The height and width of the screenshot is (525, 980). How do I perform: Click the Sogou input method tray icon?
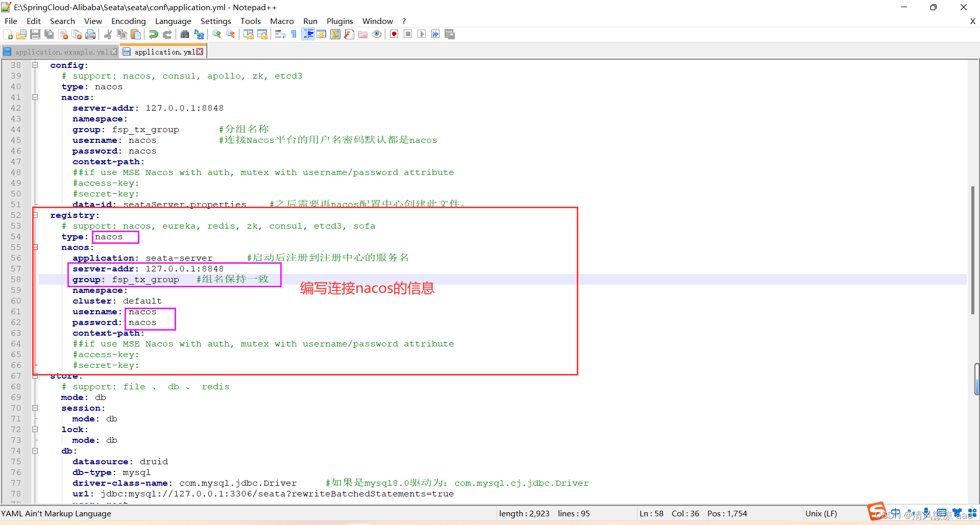click(876, 511)
